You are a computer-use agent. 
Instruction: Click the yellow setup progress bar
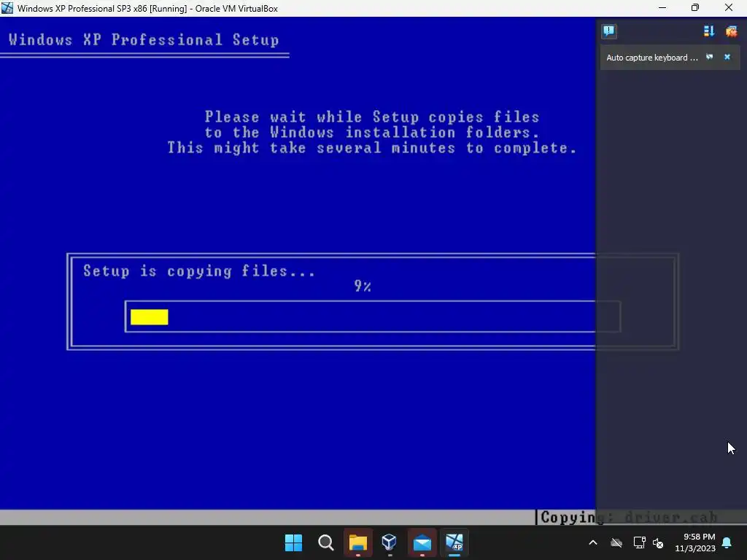coord(149,317)
